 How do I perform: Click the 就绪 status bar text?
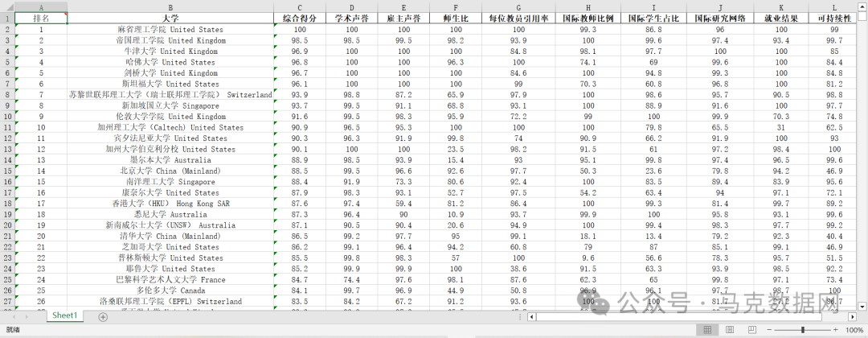pyautogui.click(x=12, y=330)
